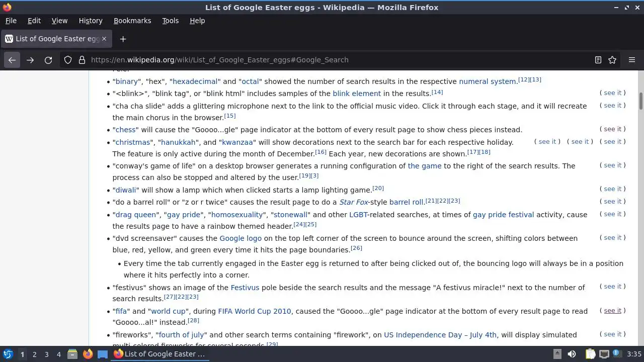This screenshot has height=362, width=644.
Task: Close the List of Google Easter eggs tab
Action: (x=104, y=39)
